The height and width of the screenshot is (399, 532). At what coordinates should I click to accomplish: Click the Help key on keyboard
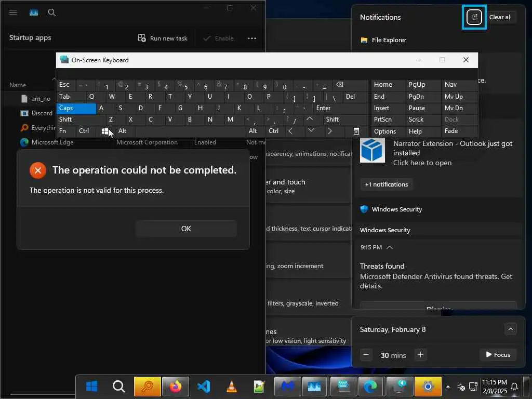click(423, 131)
